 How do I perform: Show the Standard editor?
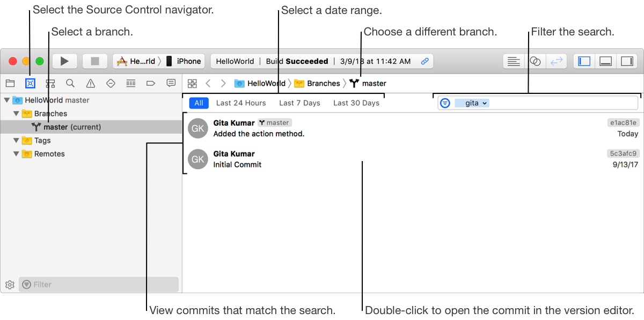click(x=514, y=61)
